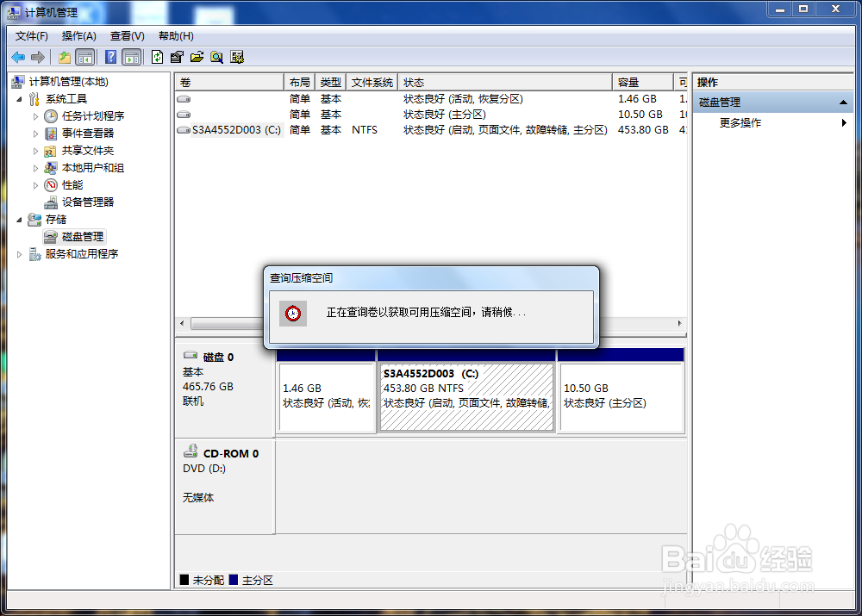The height and width of the screenshot is (616, 862).
Task: Select 计算机管理(本地) root node
Action: [x=69, y=82]
